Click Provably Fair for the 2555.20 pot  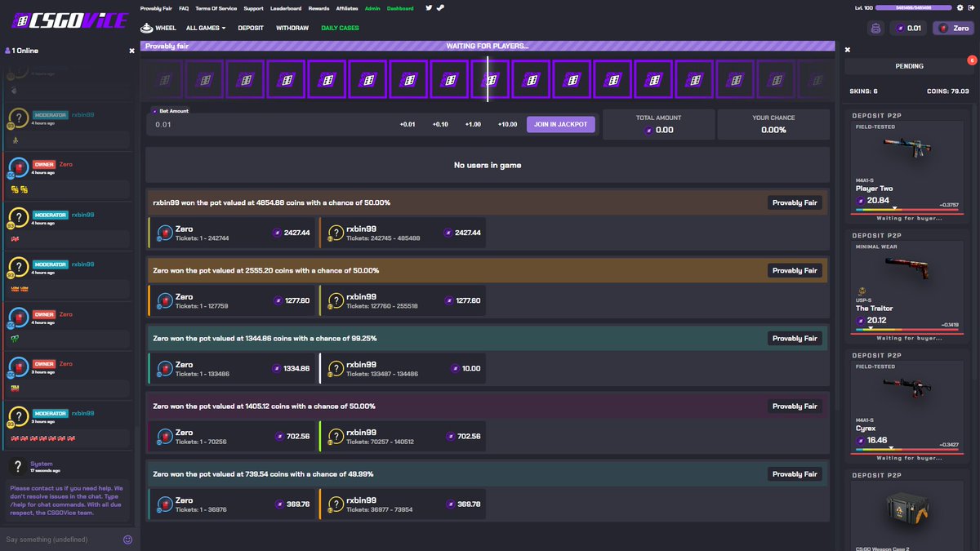click(x=795, y=270)
